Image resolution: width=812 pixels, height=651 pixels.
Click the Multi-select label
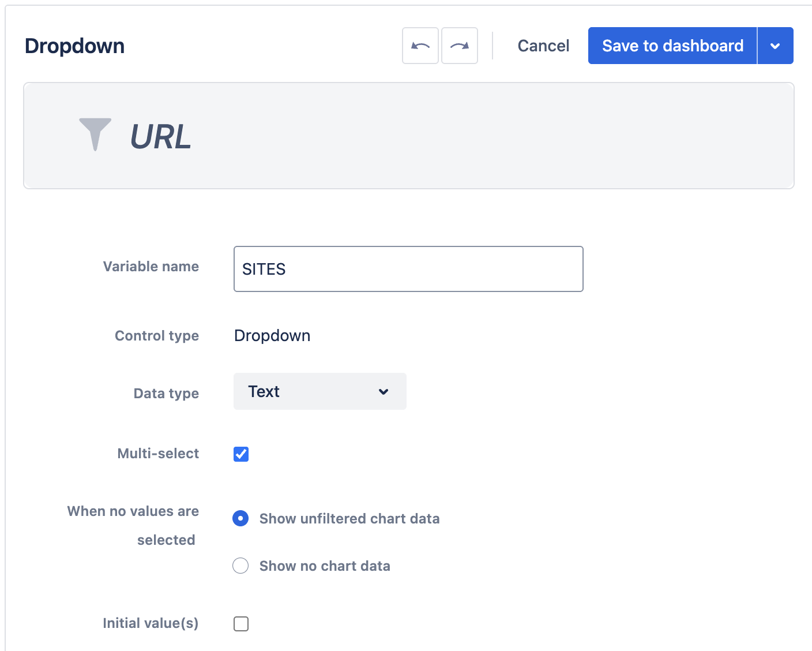(x=158, y=454)
